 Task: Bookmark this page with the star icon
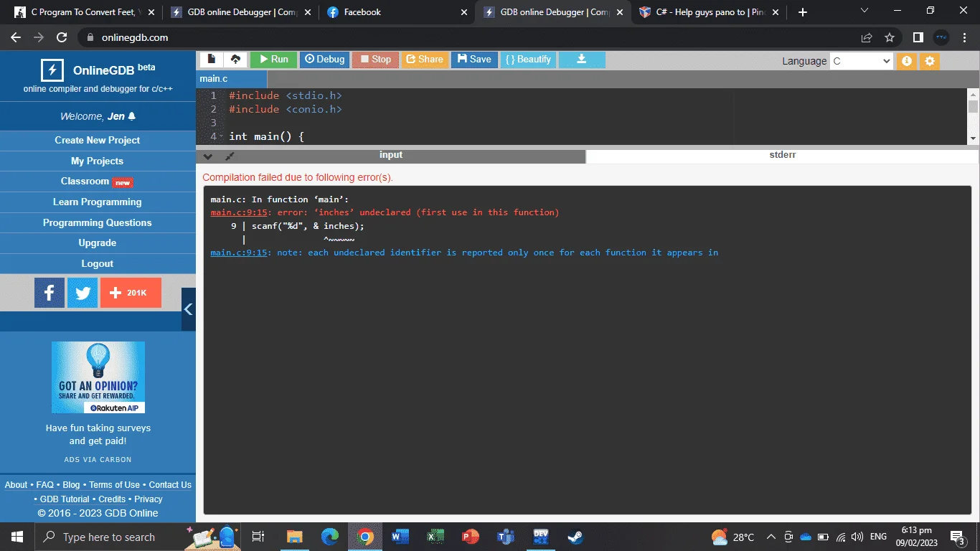click(x=890, y=37)
